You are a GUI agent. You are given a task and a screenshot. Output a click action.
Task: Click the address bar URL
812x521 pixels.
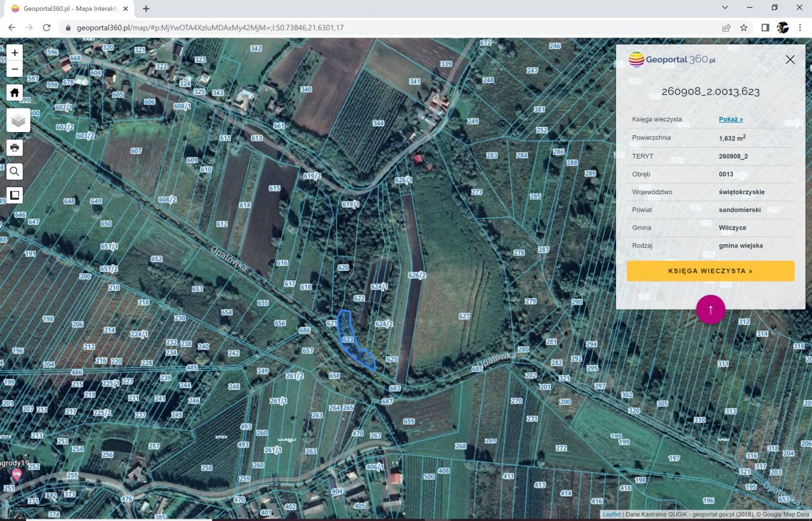pyautogui.click(x=209, y=28)
